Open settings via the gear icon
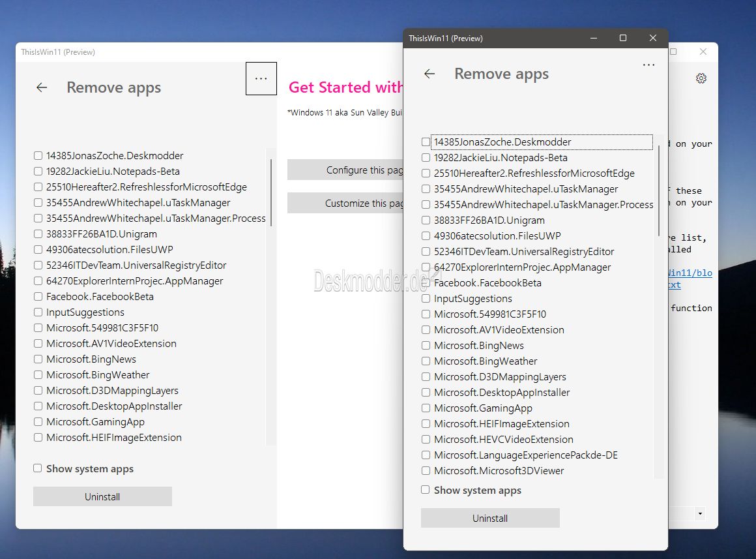 (701, 78)
